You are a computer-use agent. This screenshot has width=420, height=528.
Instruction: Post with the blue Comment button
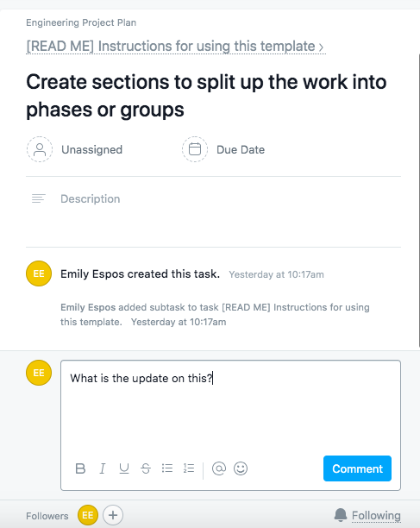357,468
